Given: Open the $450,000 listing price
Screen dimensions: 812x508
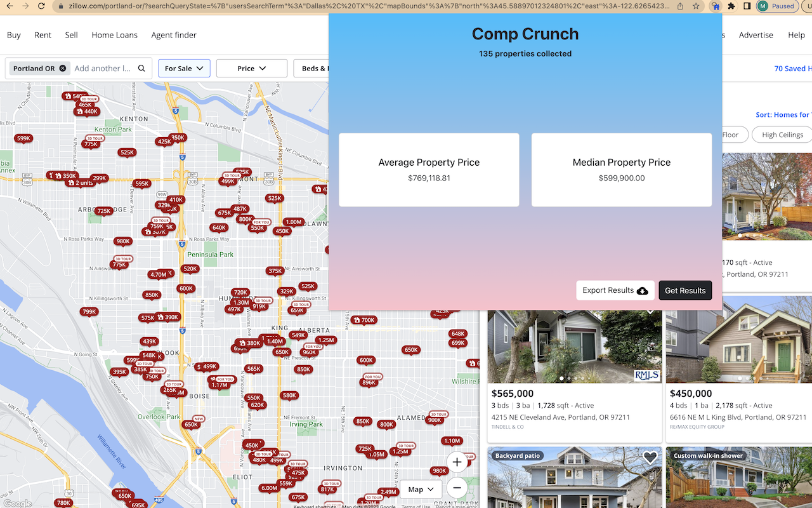Looking at the screenshot, I should click(691, 394).
